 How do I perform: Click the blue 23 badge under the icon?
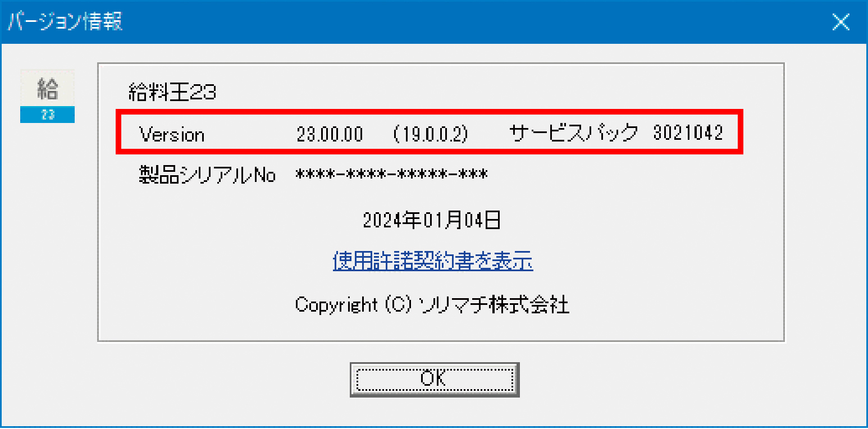coord(47,115)
